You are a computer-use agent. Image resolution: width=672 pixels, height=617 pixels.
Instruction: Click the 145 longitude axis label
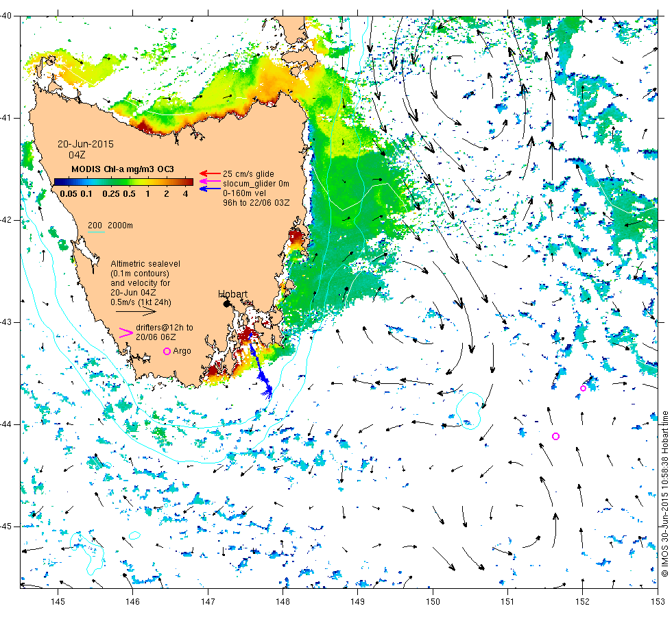(x=58, y=602)
